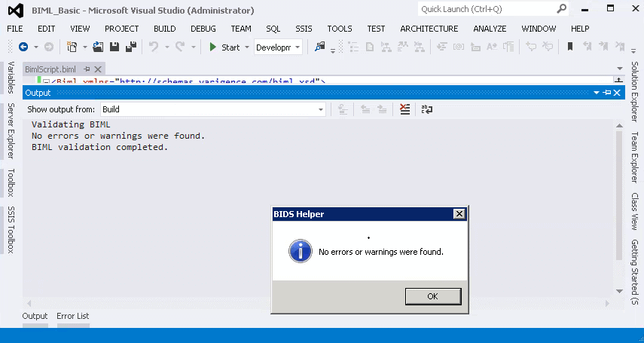Open the SSIS Toolbox side tab
Image resolution: width=644 pixels, height=343 pixels.
click(x=11, y=229)
